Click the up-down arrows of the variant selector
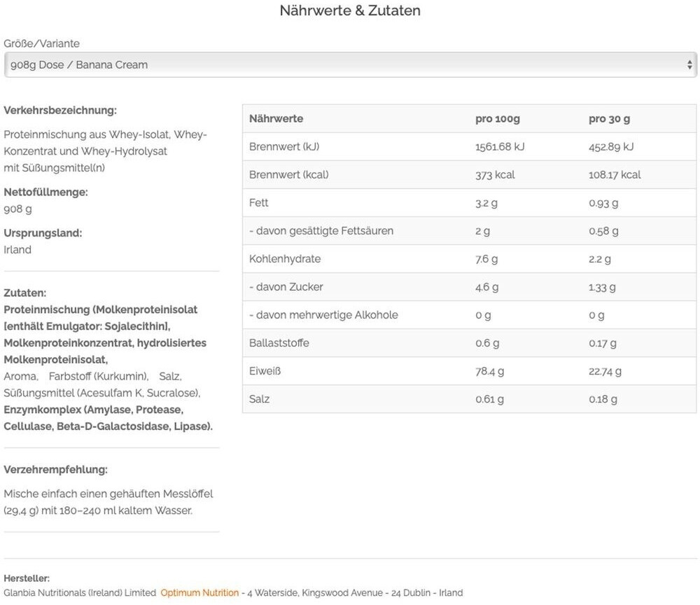The height and width of the screenshot is (605, 700). pos(689,65)
